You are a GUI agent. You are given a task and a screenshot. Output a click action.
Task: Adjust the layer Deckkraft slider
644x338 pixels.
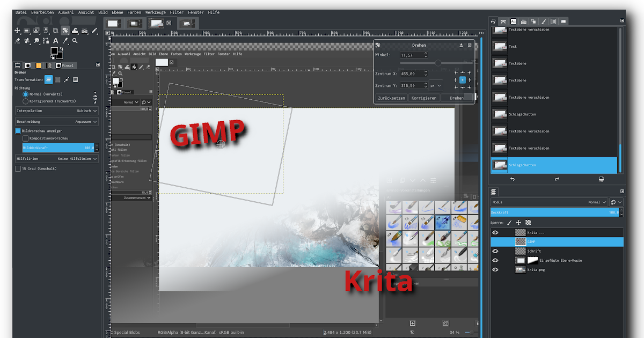click(555, 212)
